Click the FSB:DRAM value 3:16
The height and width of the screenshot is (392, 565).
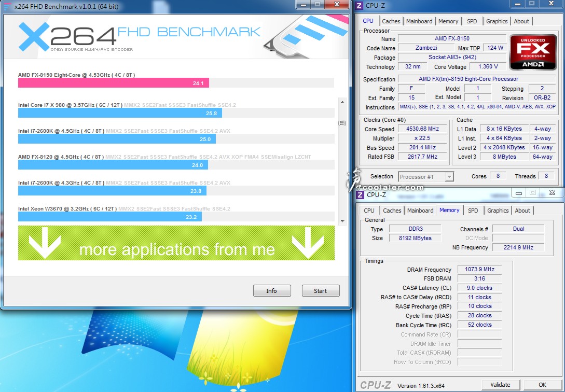(x=479, y=278)
